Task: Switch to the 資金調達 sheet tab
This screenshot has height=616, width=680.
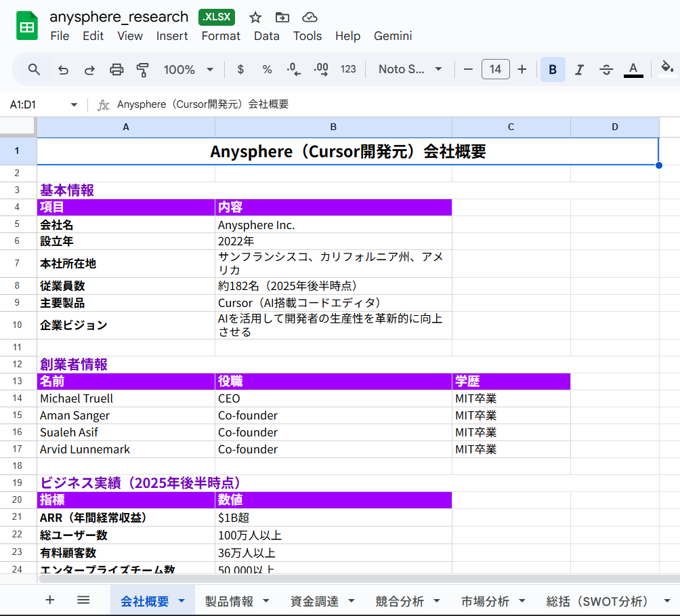Action: [314, 601]
